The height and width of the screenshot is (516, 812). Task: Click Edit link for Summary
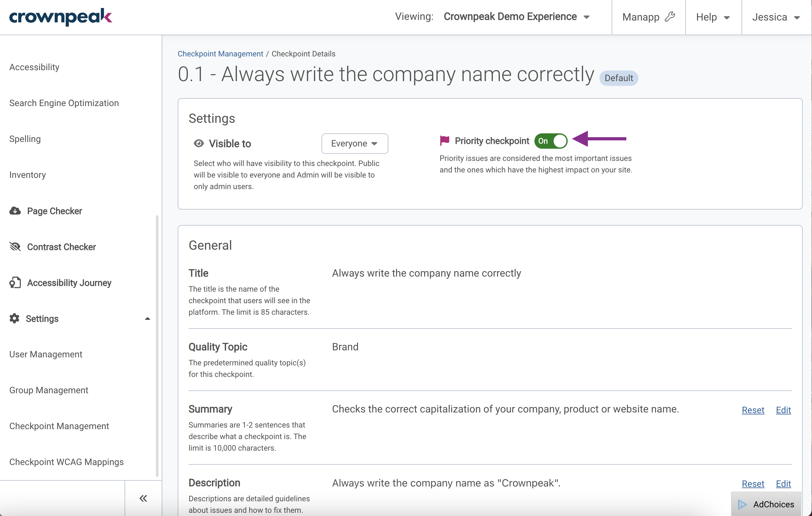783,410
